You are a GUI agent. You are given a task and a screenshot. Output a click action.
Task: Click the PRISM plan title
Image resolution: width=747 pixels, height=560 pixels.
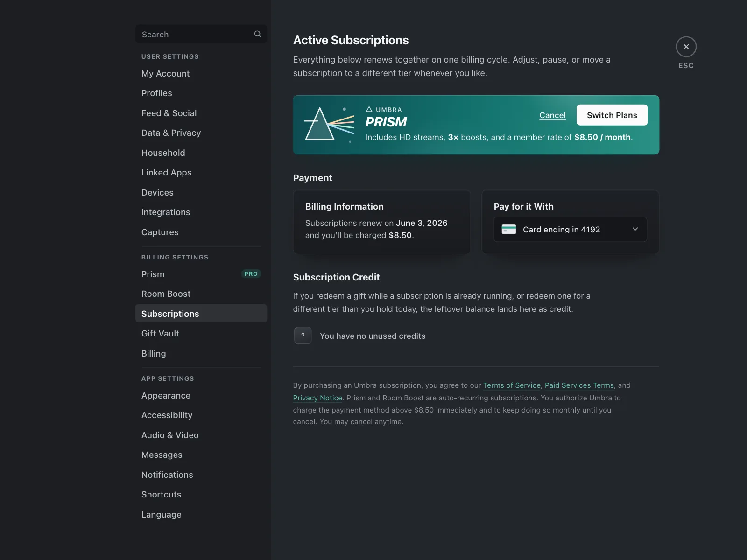click(x=386, y=122)
